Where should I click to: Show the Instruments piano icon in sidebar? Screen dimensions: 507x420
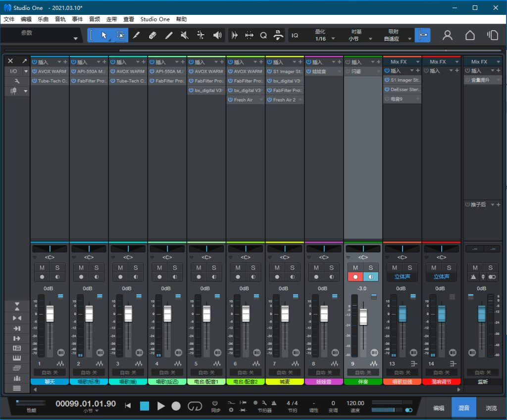click(17, 358)
